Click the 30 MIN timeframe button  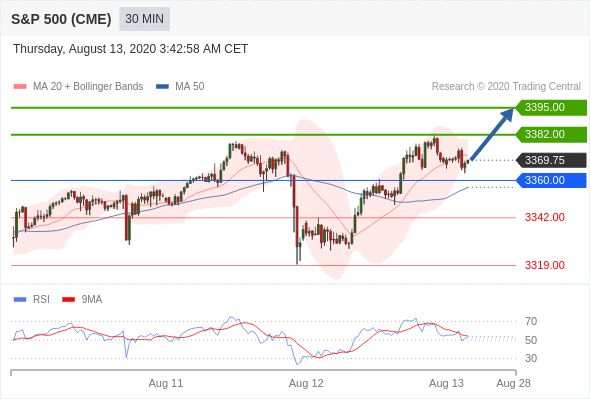click(144, 19)
